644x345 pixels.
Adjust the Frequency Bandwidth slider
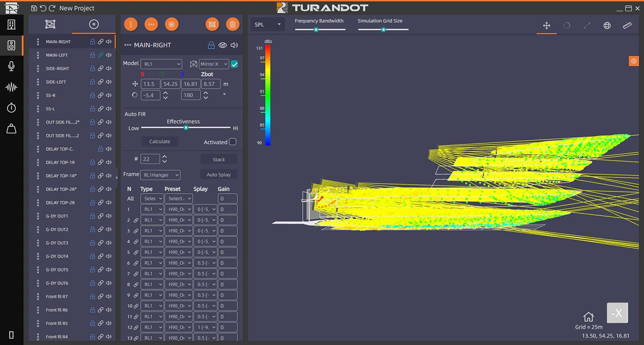[316, 29]
